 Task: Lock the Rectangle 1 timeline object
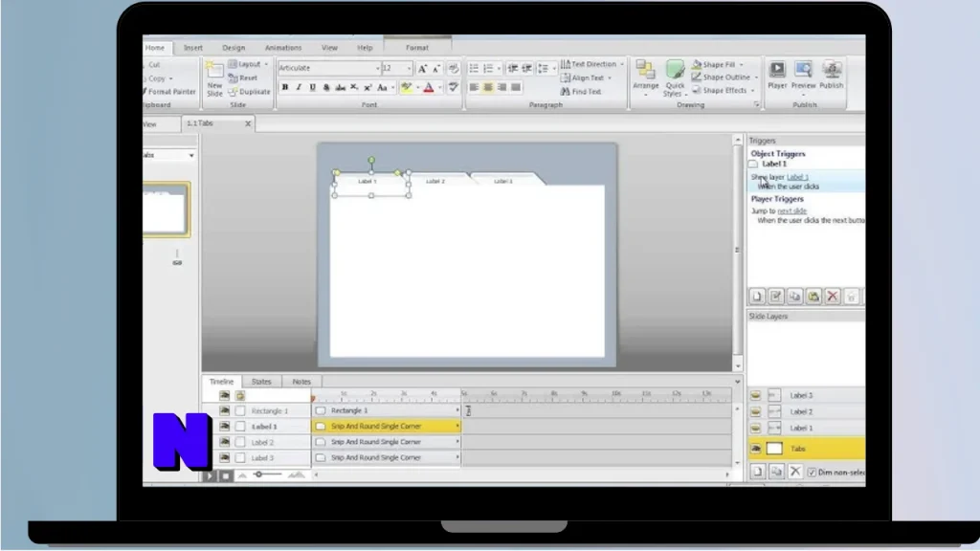point(240,411)
